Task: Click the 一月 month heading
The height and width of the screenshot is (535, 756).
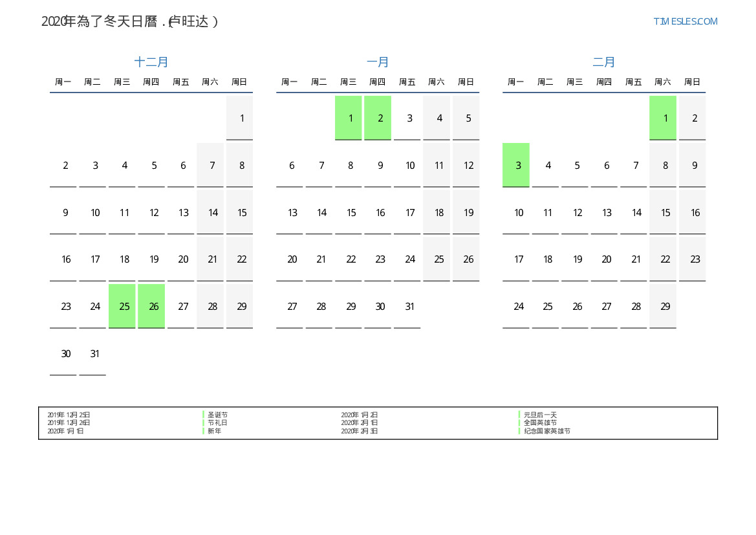Action: pyautogui.click(x=378, y=61)
